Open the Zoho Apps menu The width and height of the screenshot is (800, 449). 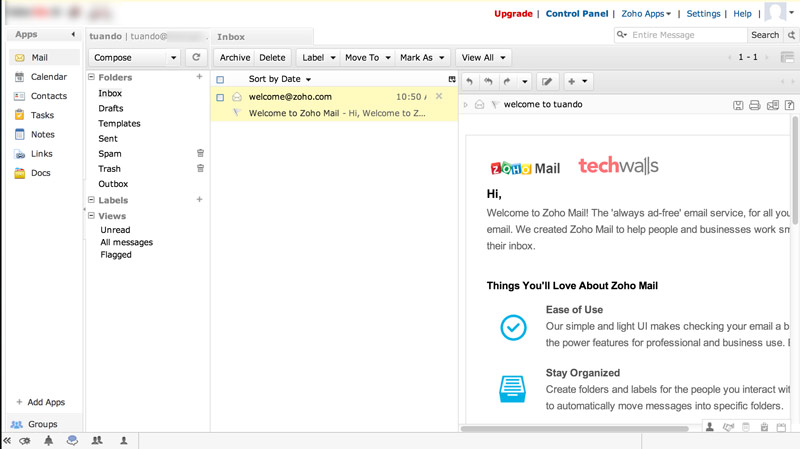tap(646, 14)
